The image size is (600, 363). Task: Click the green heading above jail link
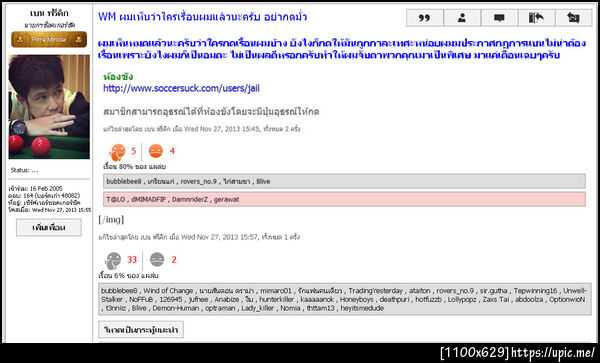pos(118,77)
